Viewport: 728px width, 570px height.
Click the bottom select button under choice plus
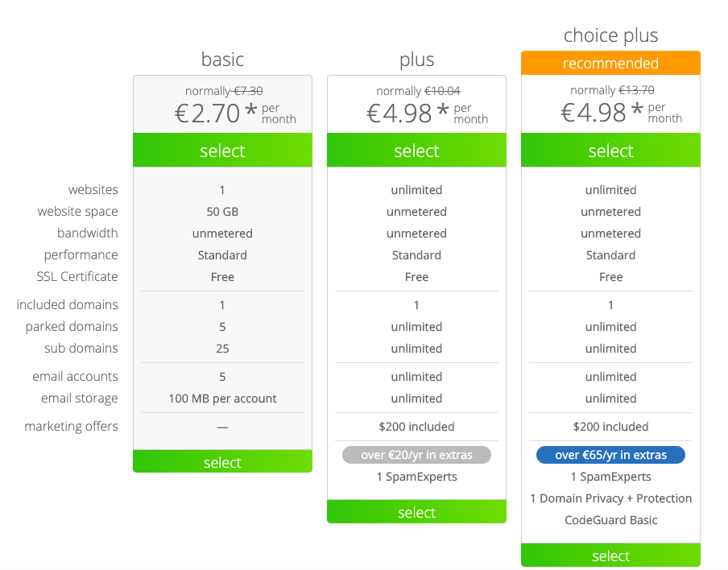click(x=610, y=556)
